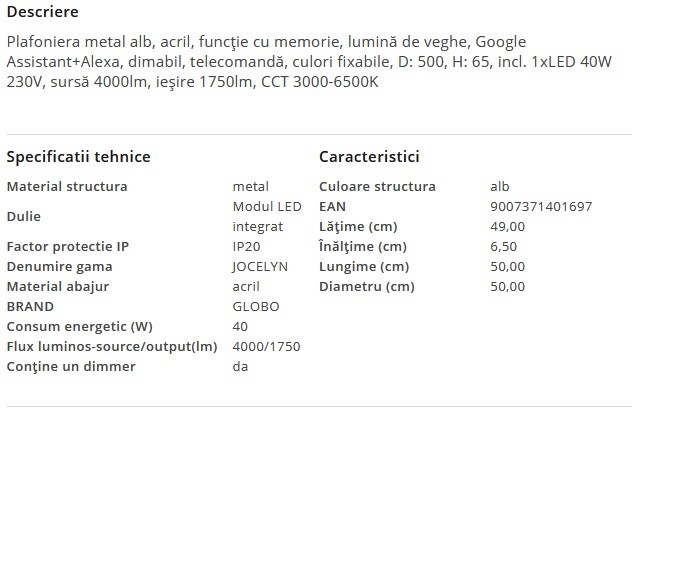Click the Lungime (cm) label

(364, 266)
